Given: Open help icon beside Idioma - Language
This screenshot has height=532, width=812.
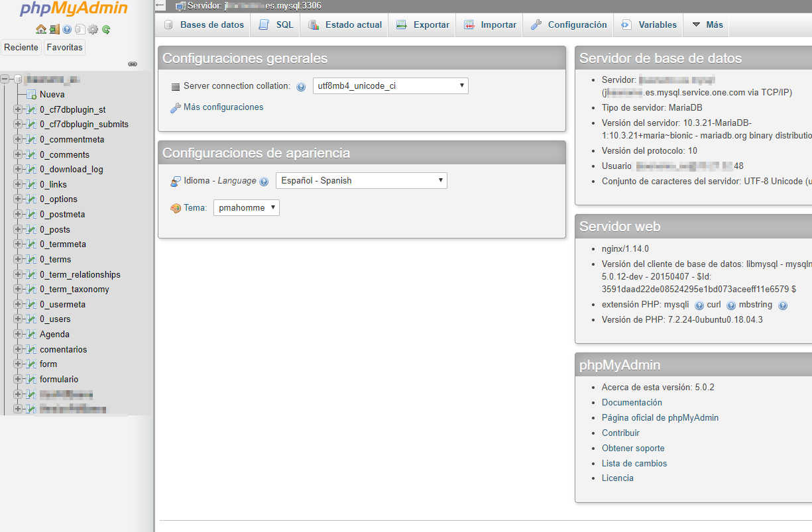Looking at the screenshot, I should 264,182.
